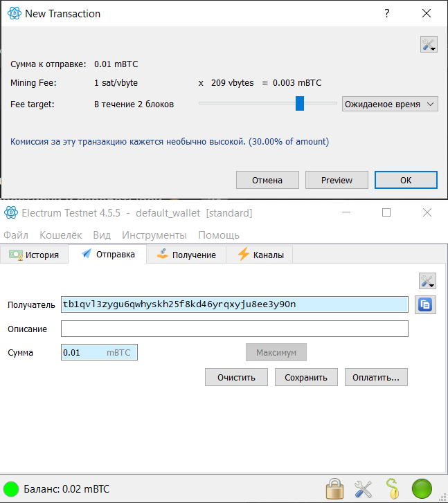
Task: Click the 0.003 mBTC fee total
Action: pos(297,83)
